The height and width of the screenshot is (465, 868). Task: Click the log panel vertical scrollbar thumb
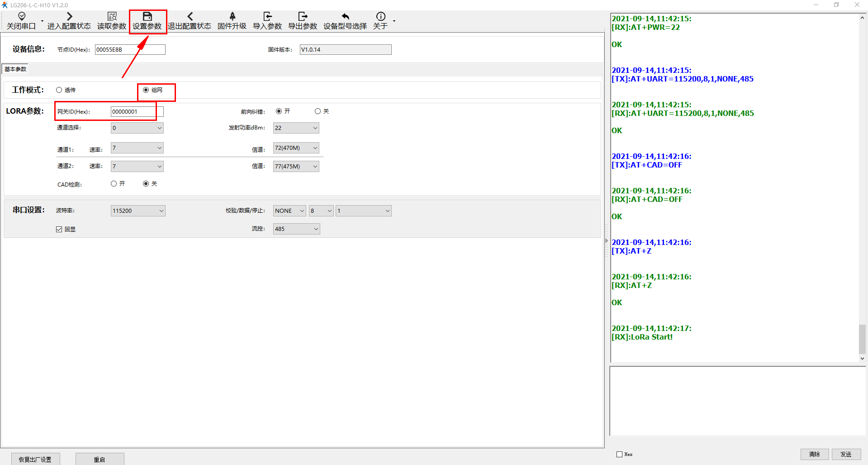(862, 339)
